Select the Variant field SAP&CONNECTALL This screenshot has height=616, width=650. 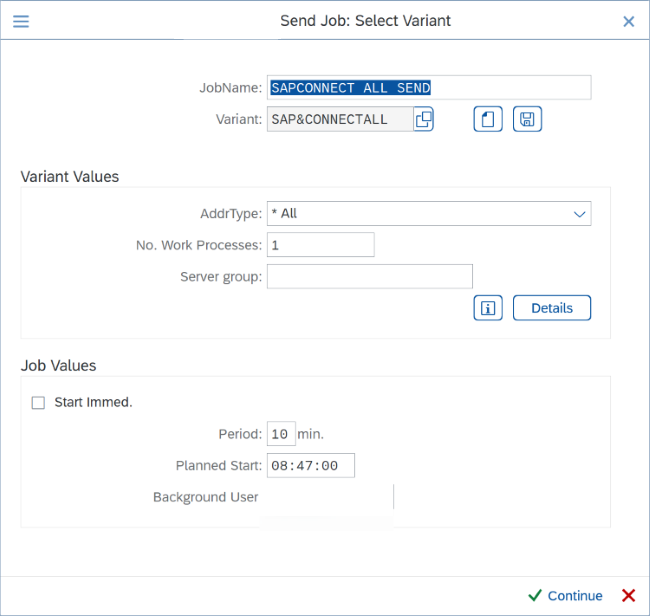[x=340, y=119]
